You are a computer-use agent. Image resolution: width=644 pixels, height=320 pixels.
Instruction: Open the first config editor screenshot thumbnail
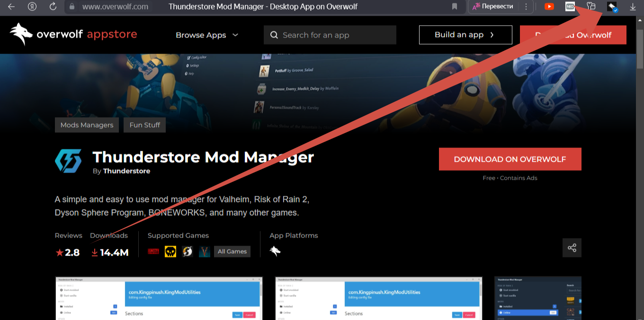pos(158,298)
